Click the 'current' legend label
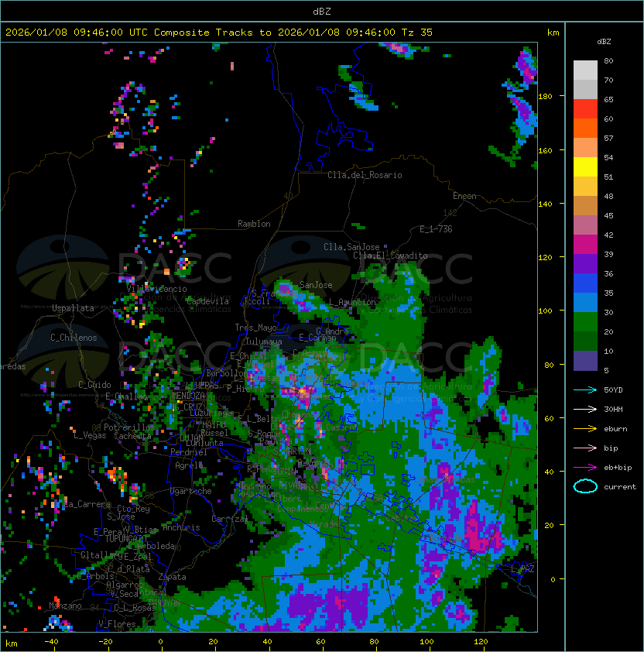644x652 pixels. [620, 487]
